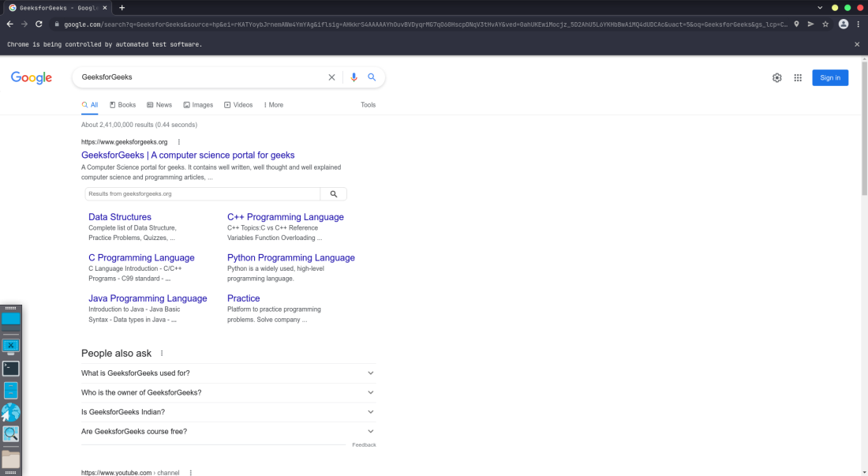Click the "Results from geeksforgeeks.org" input field
The image size is (868, 476).
click(x=203, y=194)
